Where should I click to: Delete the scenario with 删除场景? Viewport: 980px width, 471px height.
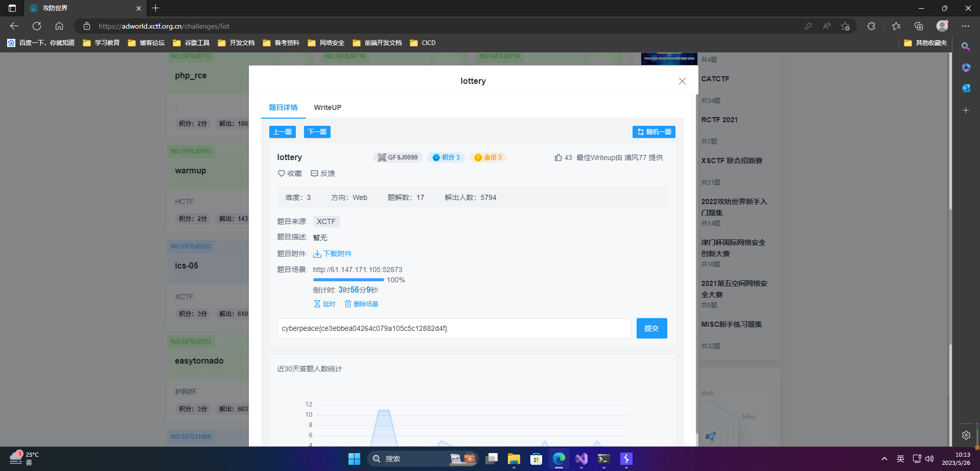coord(362,304)
